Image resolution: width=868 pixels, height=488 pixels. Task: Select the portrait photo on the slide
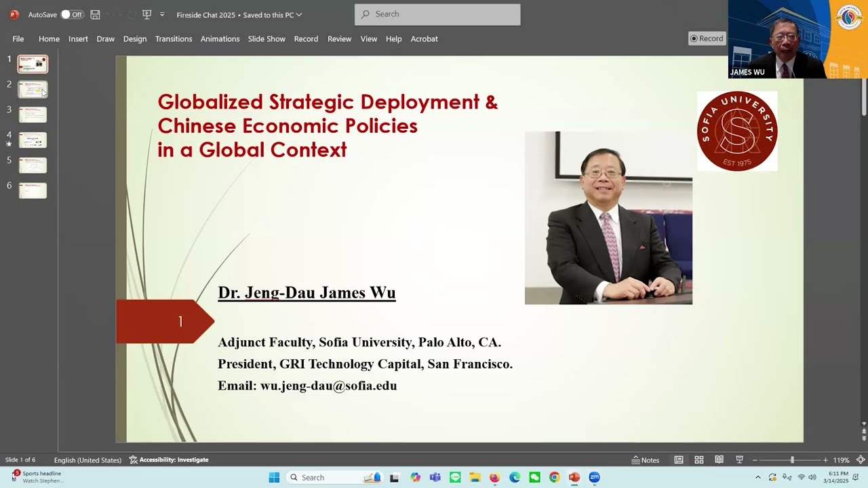click(608, 218)
